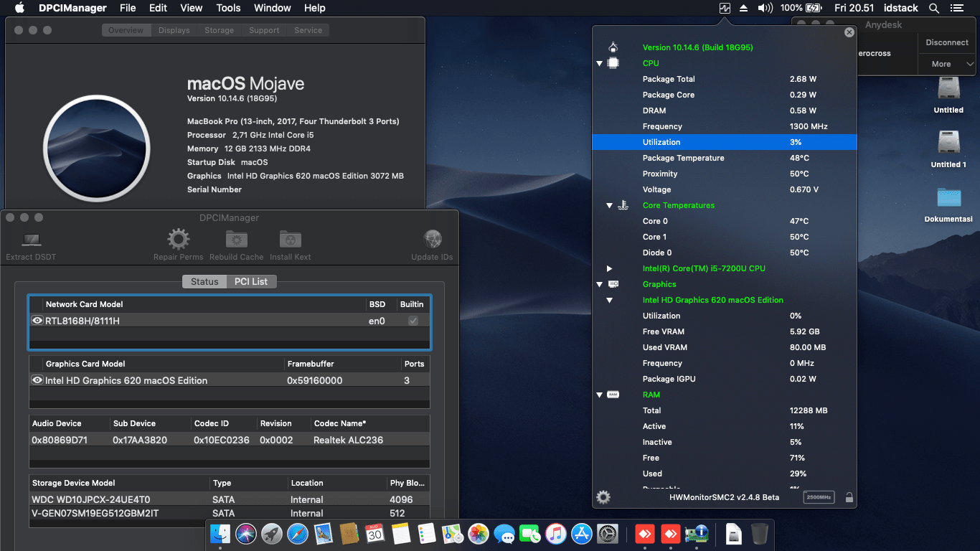Click the Install Kext icon
This screenshot has height=551, width=980.
tap(290, 240)
